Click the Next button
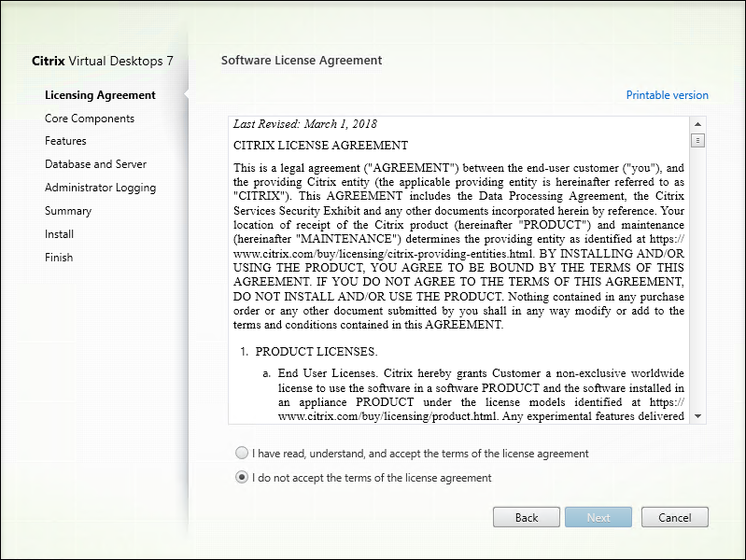 (x=598, y=517)
